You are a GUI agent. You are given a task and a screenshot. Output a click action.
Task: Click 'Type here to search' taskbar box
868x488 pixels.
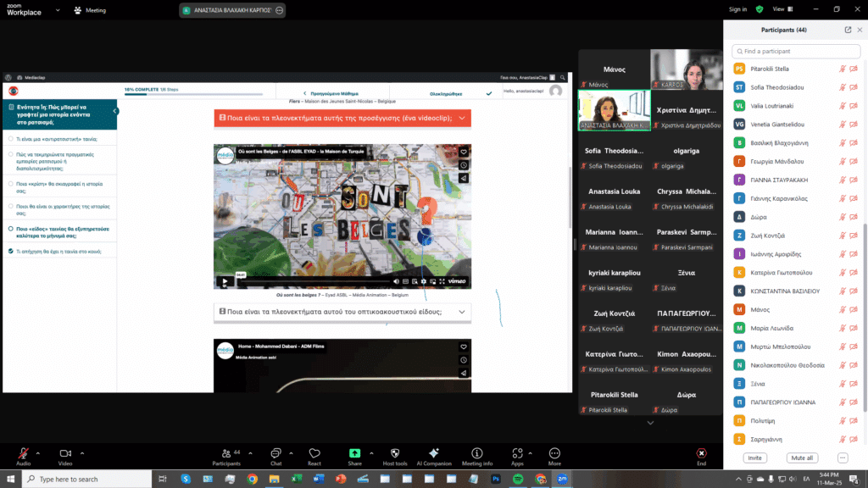(x=87, y=480)
